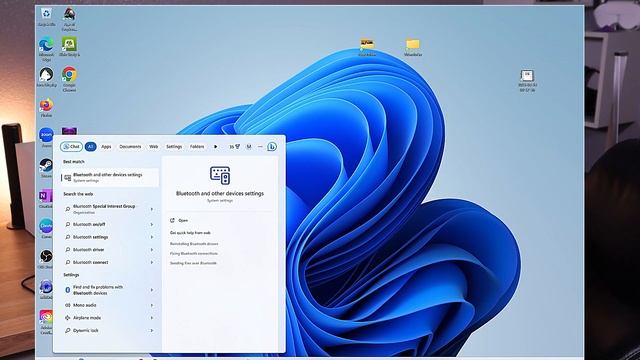The image size is (640, 360).
Task: Switch to the Apps search filter
Action: pyautogui.click(x=106, y=147)
